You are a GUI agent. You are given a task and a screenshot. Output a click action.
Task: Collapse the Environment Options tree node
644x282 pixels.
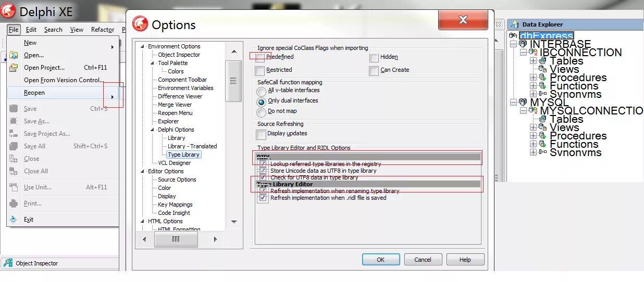[x=143, y=47]
